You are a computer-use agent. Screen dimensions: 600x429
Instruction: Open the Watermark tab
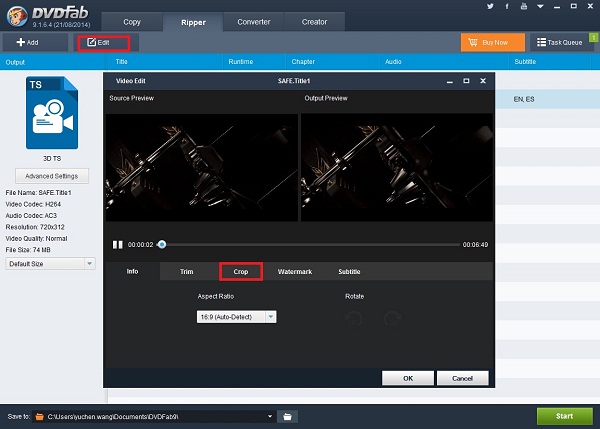[x=295, y=271]
